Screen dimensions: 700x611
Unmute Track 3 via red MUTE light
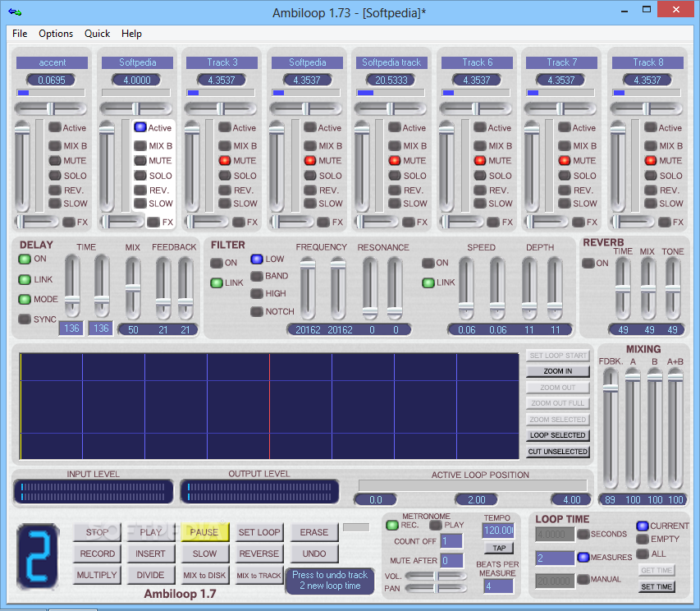click(x=225, y=160)
